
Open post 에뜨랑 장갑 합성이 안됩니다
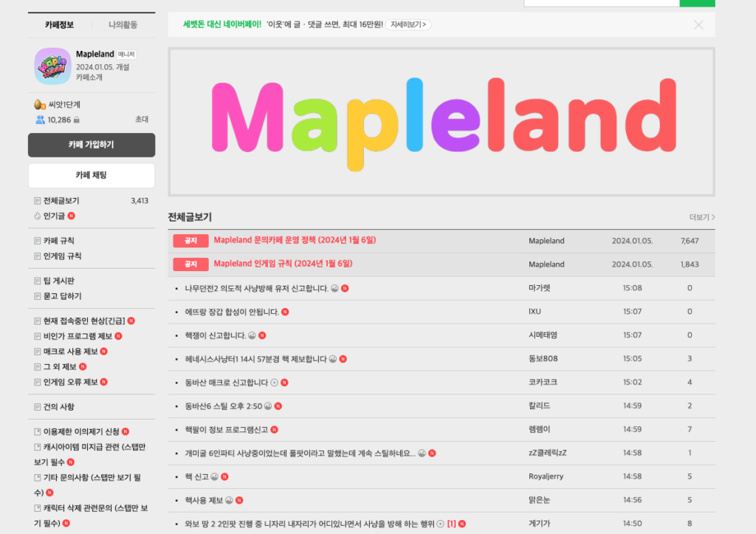232,312
